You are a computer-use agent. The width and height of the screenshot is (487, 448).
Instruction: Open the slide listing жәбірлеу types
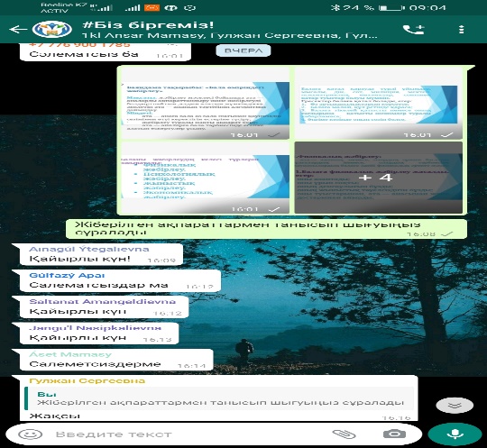[x=206, y=178]
